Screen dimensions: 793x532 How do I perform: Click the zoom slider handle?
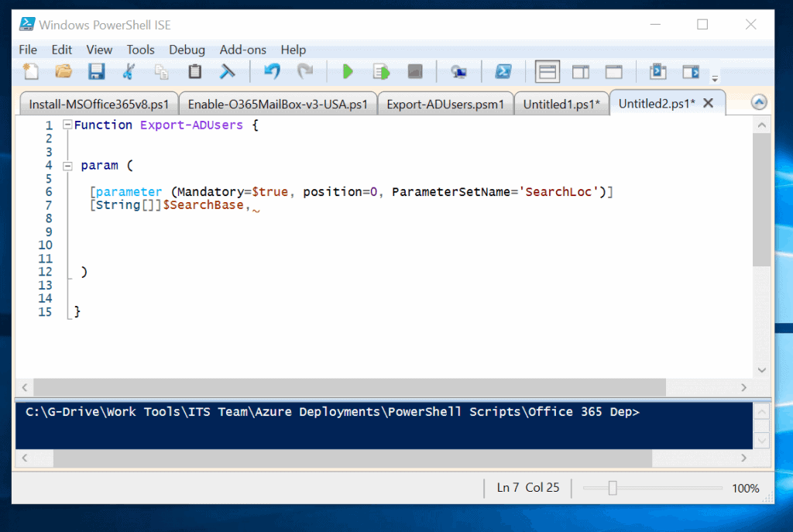(613, 488)
